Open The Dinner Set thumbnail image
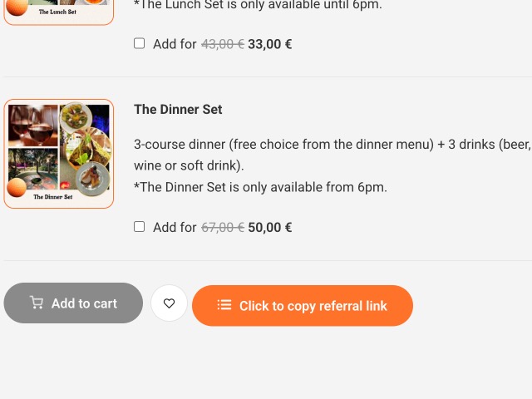The width and height of the screenshot is (532, 399). pyautogui.click(x=58, y=154)
